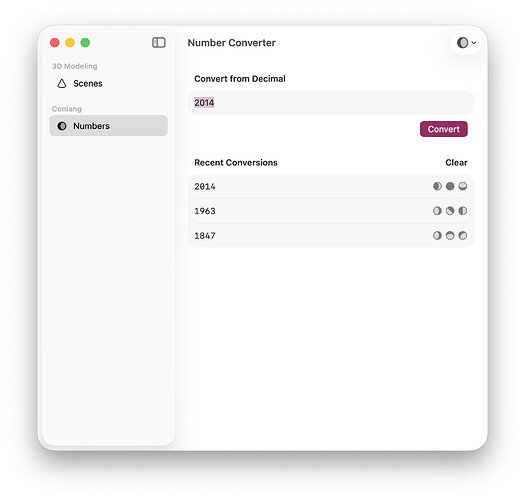
Task: Close the window with the red button
Action: click(x=54, y=43)
